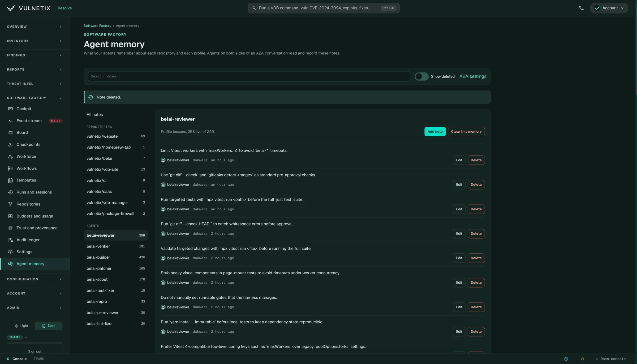Screen dimensions: 637x364
Task: Switch to Light theme
Action: coord(21,326)
